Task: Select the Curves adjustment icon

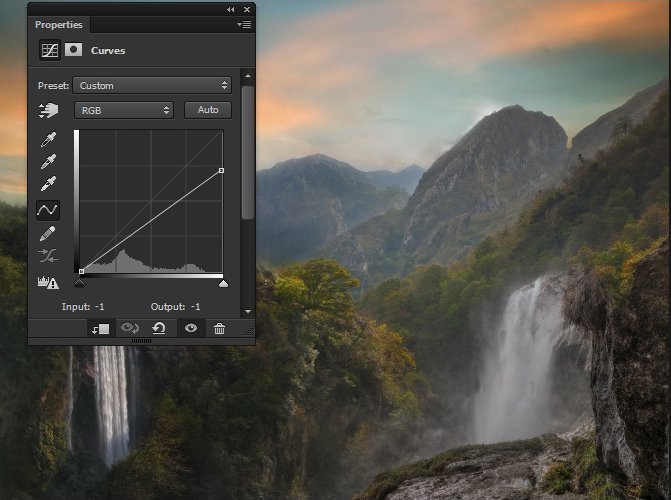Action: click(x=49, y=50)
